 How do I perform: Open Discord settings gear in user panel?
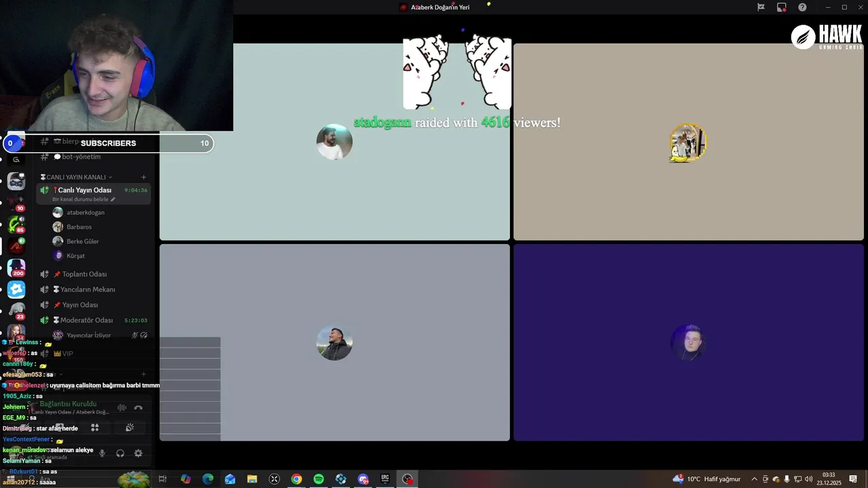(x=138, y=453)
